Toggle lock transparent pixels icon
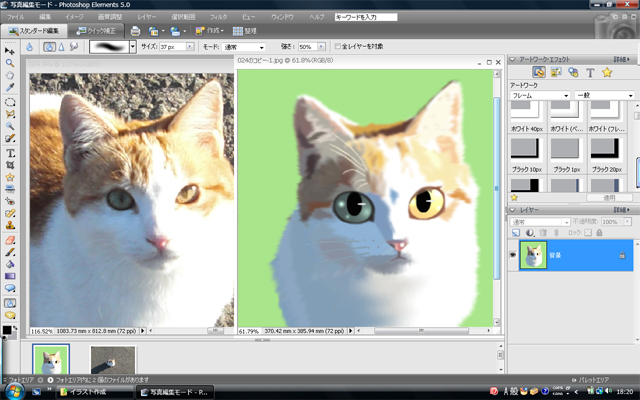This screenshot has height=400, width=640. 588,233
